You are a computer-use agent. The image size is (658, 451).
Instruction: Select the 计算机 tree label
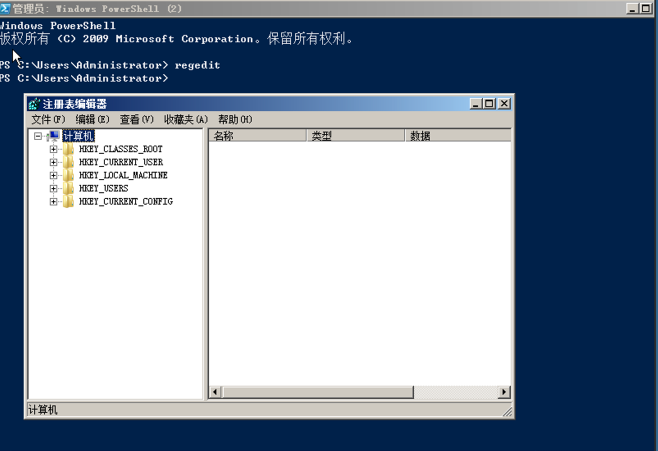(78, 136)
